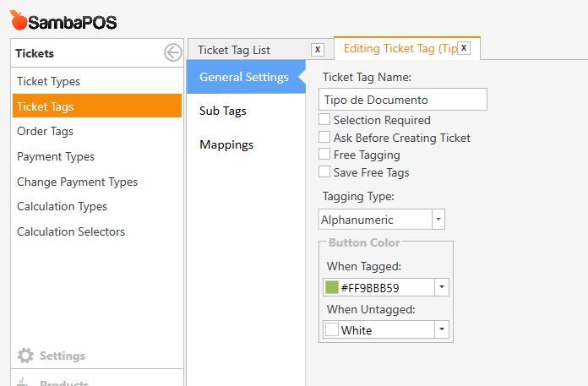The height and width of the screenshot is (386, 588).
Task: Click the Products section icon
Action: pos(24,382)
